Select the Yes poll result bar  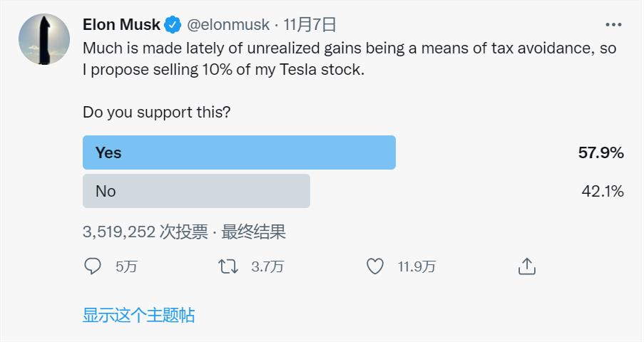pos(239,152)
